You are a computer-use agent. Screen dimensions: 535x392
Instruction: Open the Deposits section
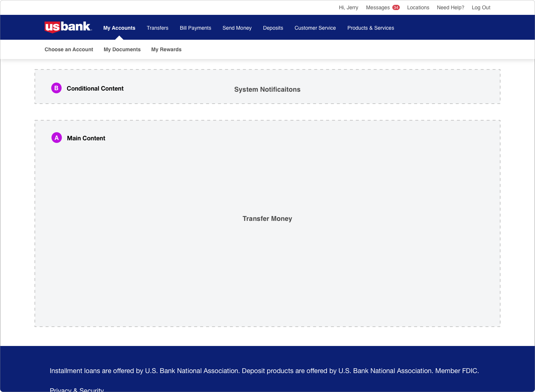pyautogui.click(x=273, y=28)
